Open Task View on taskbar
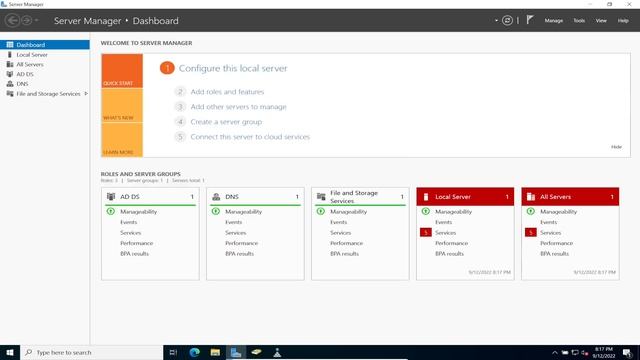This screenshot has height=360, width=640. (x=173, y=352)
